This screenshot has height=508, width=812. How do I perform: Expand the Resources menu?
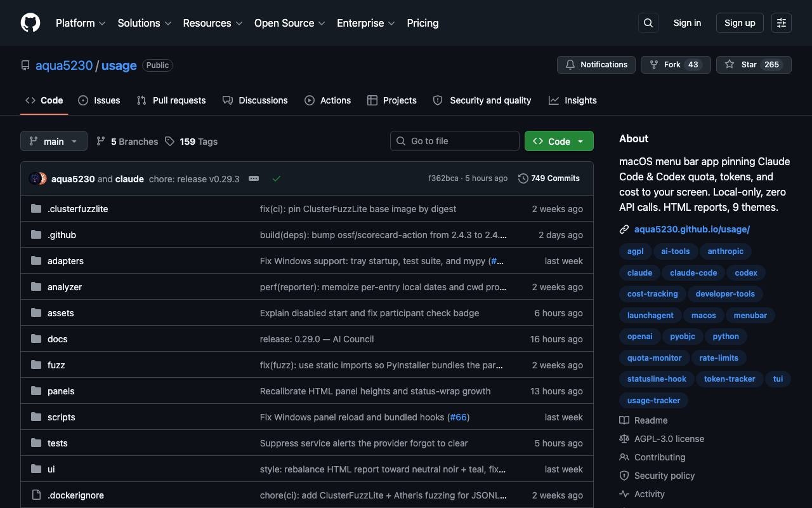pyautogui.click(x=213, y=23)
